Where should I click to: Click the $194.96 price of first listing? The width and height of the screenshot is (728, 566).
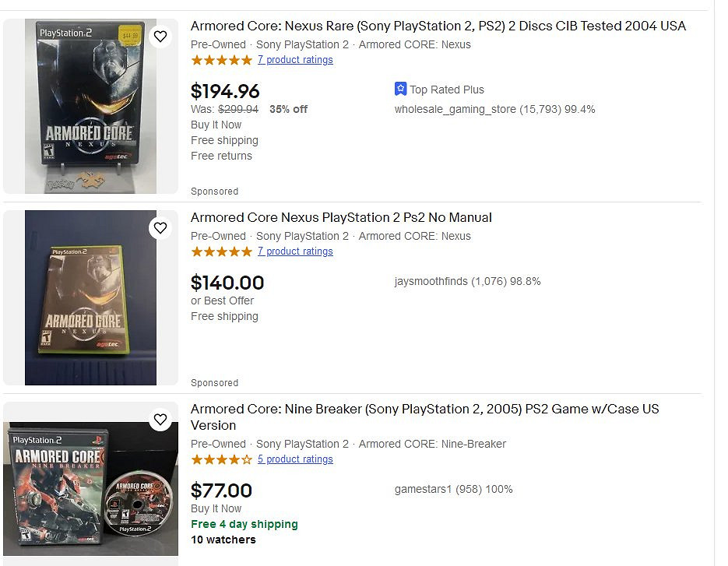[x=225, y=91]
